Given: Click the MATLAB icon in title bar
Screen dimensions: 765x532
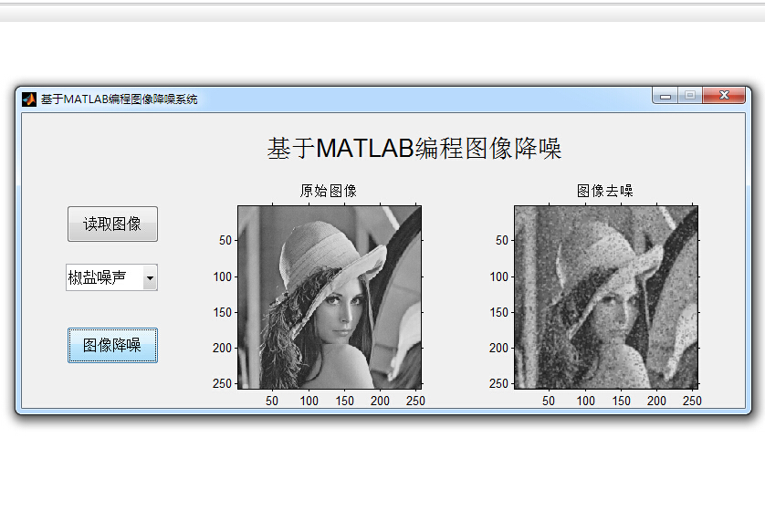Looking at the screenshot, I should click(x=29, y=99).
